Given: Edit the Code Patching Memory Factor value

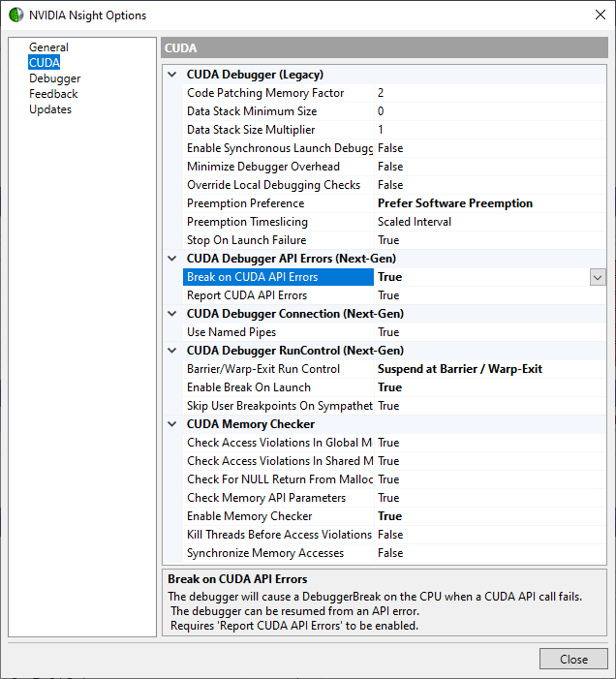Looking at the screenshot, I should point(484,93).
